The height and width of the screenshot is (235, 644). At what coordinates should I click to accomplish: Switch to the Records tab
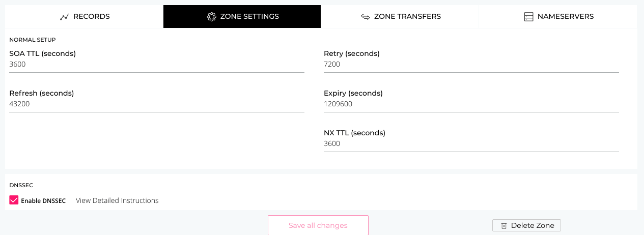click(85, 17)
